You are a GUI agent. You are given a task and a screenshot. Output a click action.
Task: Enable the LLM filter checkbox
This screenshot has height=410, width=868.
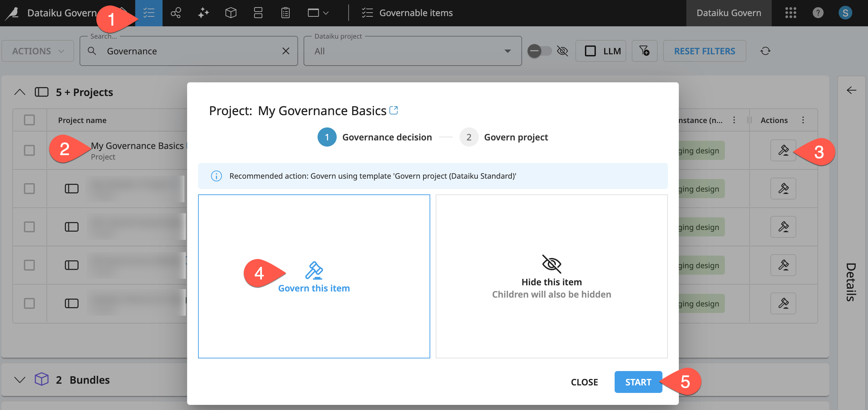(x=590, y=51)
